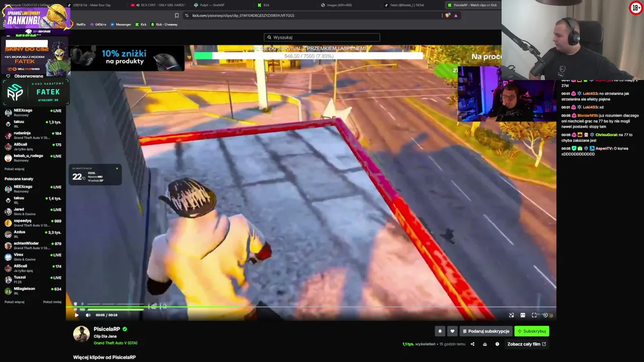
Task: Open takuu channel showing 1,3 tys.
Action: pos(33,124)
